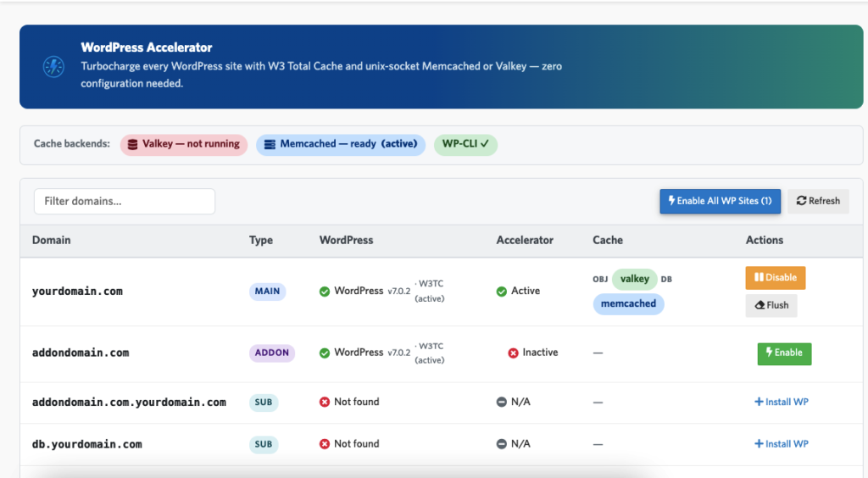Viewport: 868px width, 478px height.
Task: Click the memcached DB cache badge
Action: pos(628,303)
